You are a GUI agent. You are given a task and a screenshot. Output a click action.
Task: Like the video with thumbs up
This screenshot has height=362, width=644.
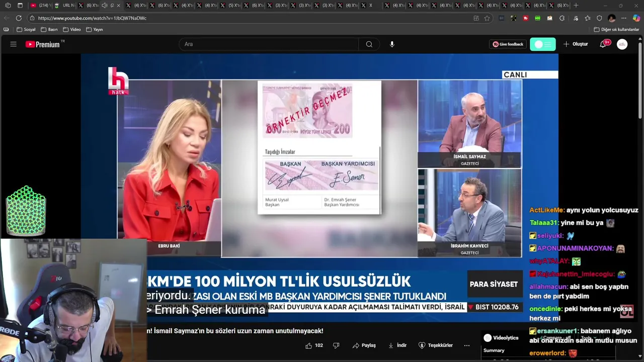(x=314, y=345)
